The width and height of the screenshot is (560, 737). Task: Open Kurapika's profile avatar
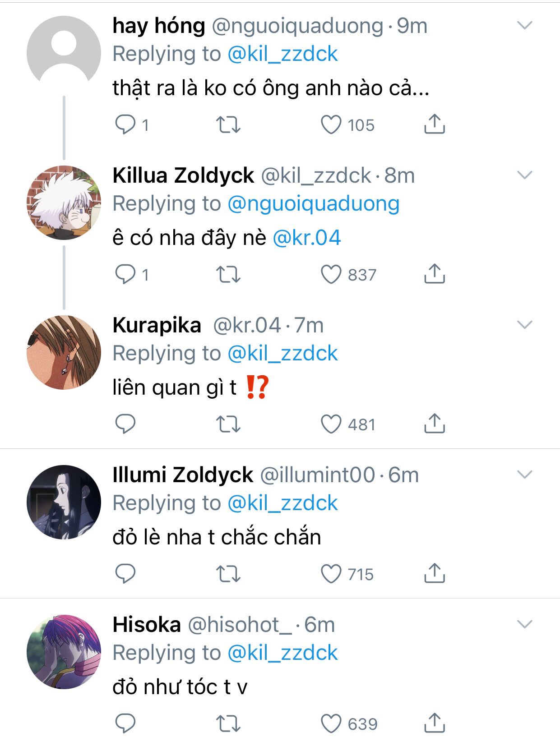[x=64, y=352]
